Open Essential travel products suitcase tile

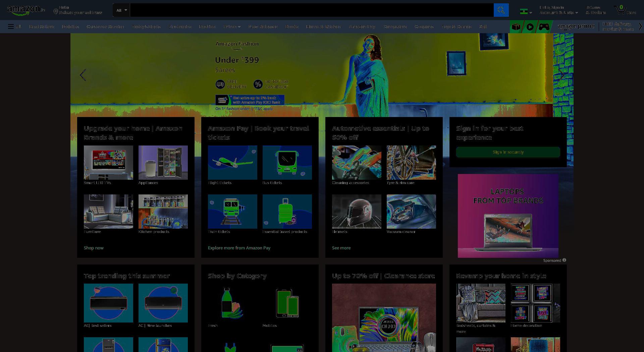(287, 212)
